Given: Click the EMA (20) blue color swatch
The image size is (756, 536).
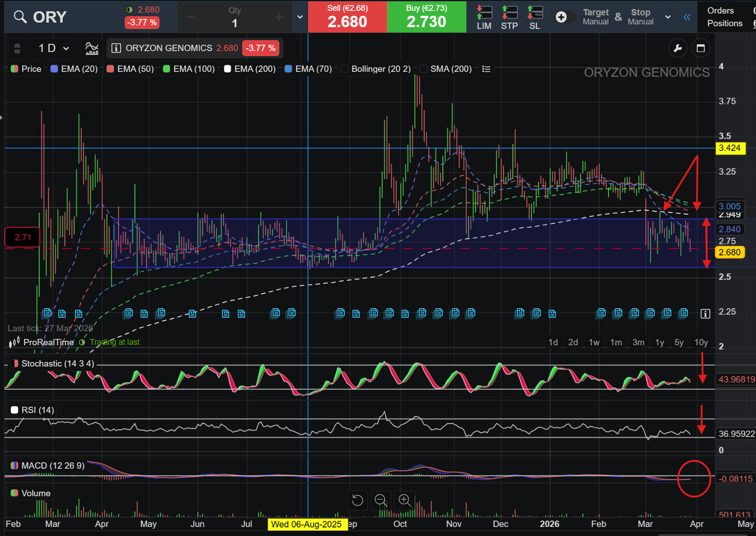Looking at the screenshot, I should (54, 69).
